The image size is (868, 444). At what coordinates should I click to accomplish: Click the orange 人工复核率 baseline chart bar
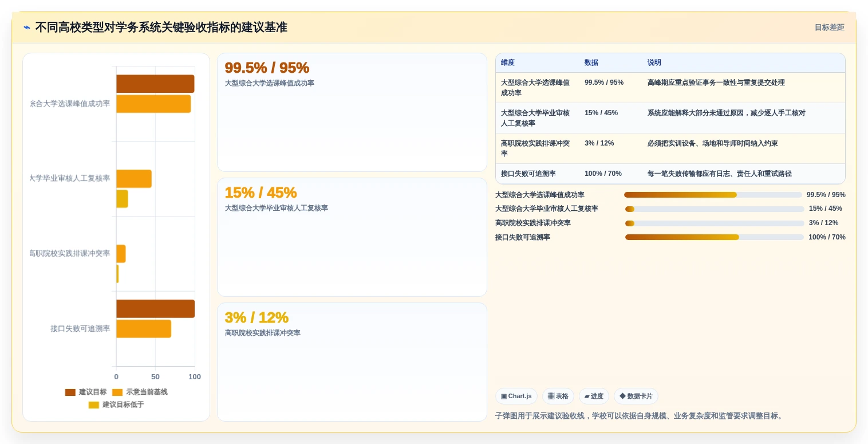(x=134, y=179)
